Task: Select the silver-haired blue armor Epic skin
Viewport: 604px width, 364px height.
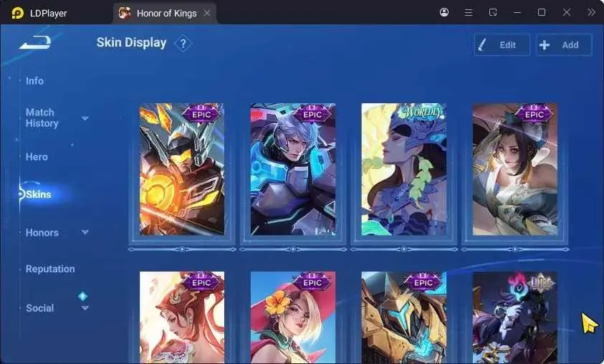Action: (x=293, y=169)
